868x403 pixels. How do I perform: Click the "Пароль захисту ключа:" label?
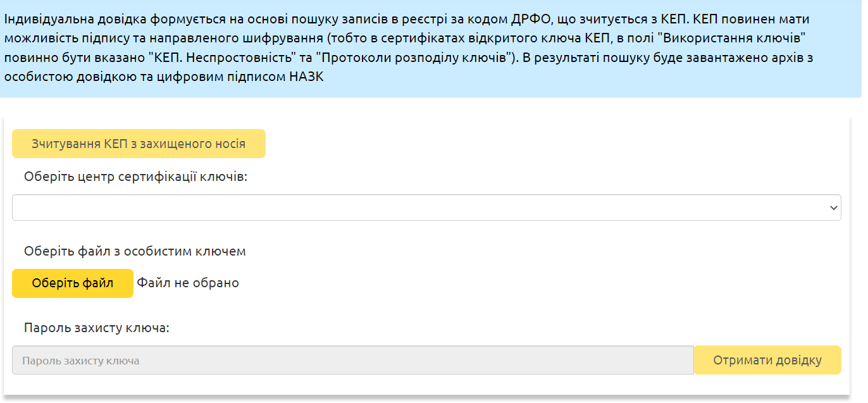tap(97, 328)
